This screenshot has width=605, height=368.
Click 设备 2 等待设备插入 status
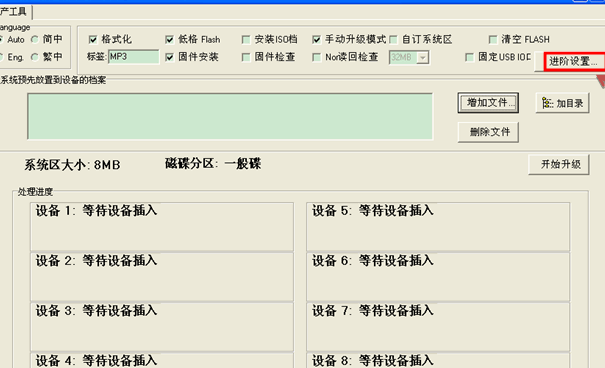(x=96, y=261)
